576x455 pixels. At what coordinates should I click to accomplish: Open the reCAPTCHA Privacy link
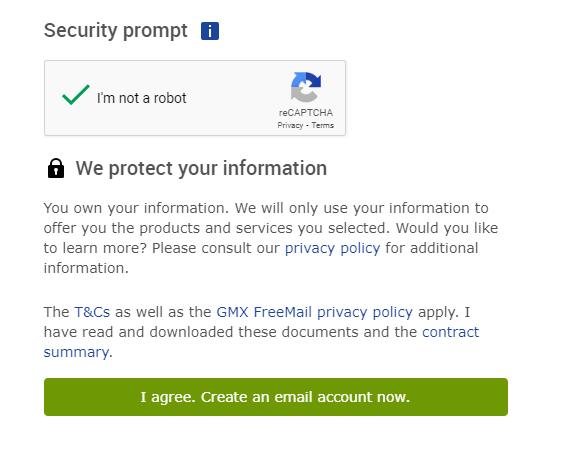pyautogui.click(x=290, y=125)
